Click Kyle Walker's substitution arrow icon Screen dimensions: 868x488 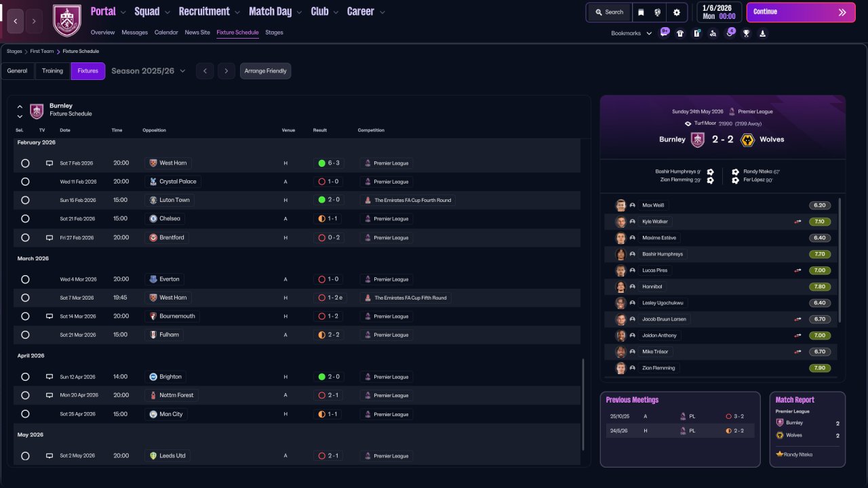point(798,222)
